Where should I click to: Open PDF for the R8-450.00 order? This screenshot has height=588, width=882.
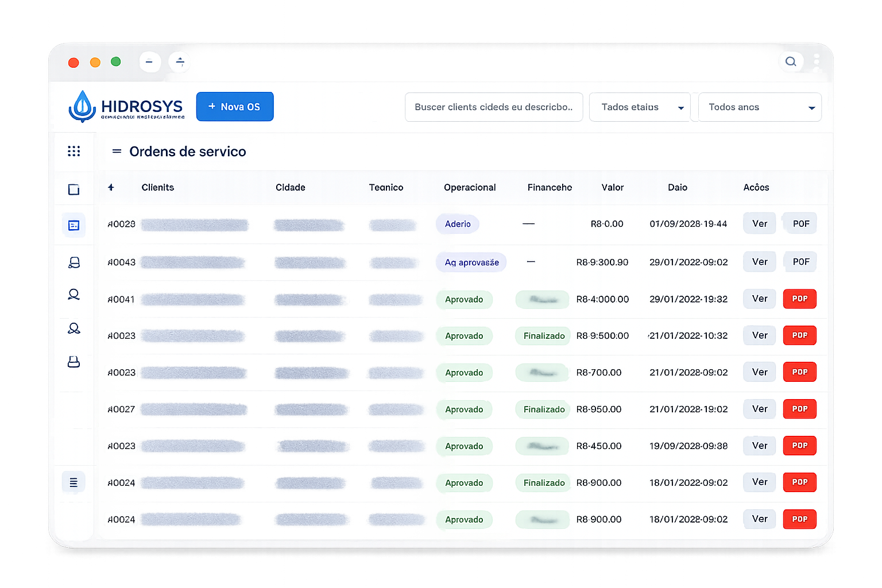pos(799,446)
